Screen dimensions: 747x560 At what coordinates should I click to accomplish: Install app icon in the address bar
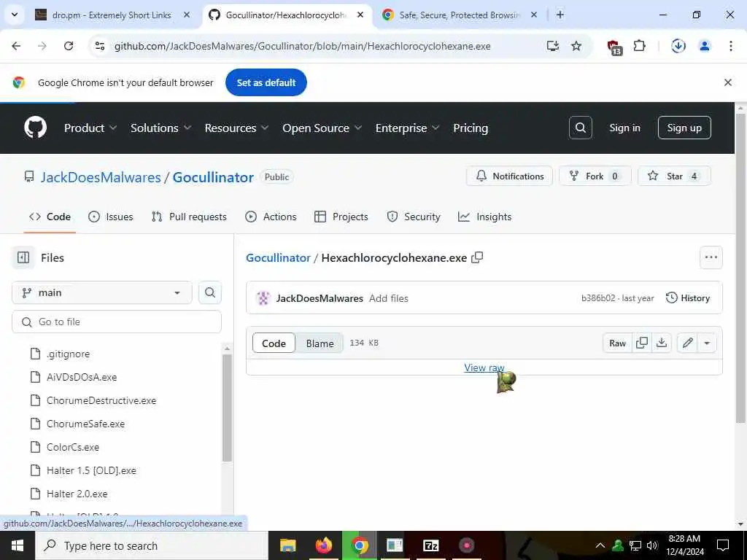coord(553,46)
